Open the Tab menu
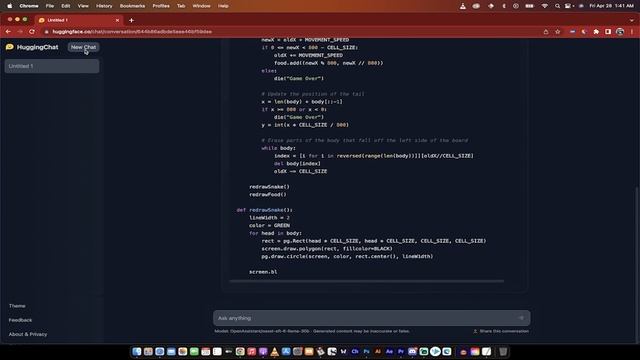640x360 pixels. click(x=181, y=6)
